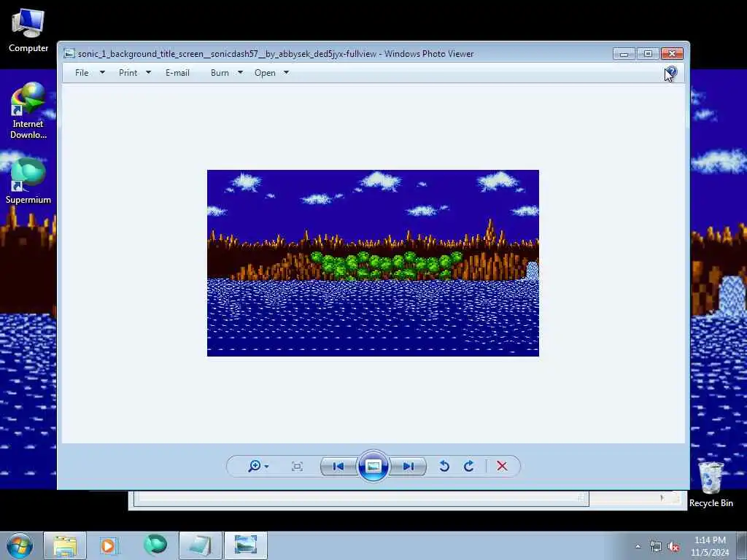This screenshot has width=747, height=560.
Task: Expand the Print dropdown arrow
Action: click(x=148, y=73)
